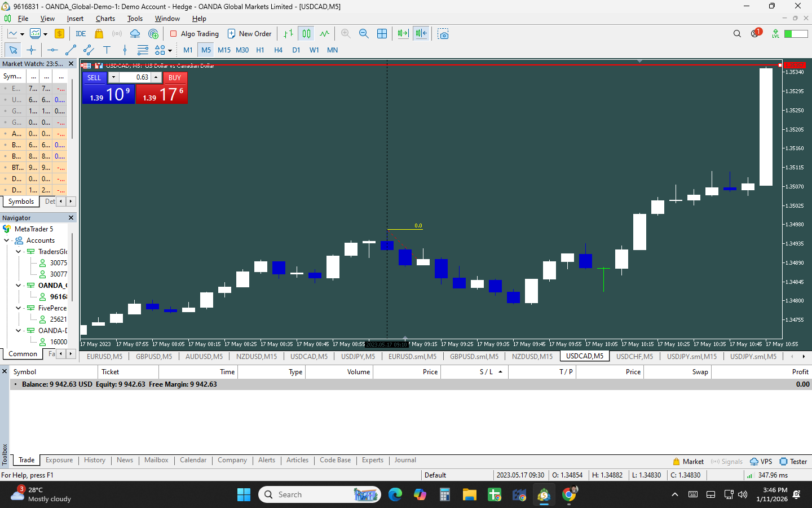
Task: Open Windows Start menu
Action: pyautogui.click(x=244, y=495)
